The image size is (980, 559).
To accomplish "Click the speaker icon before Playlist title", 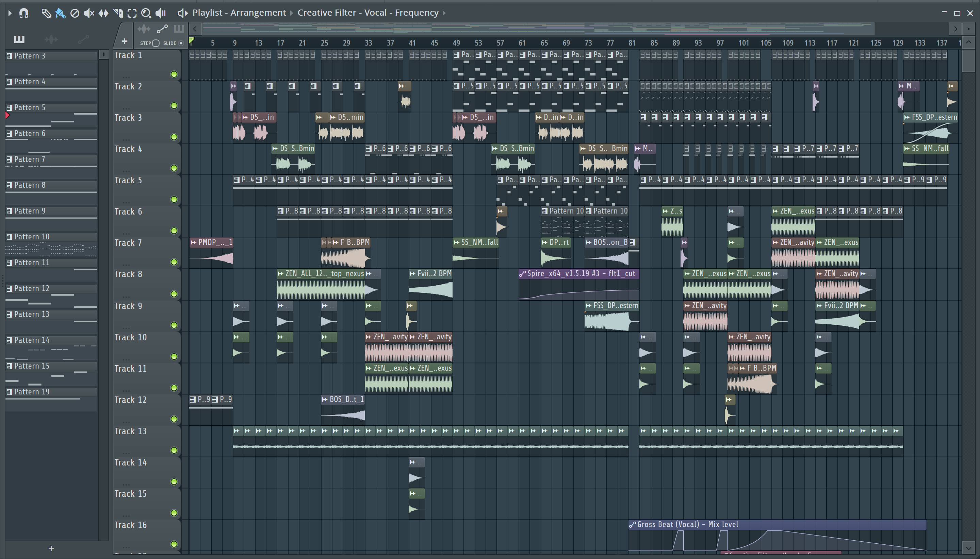I will tap(182, 13).
